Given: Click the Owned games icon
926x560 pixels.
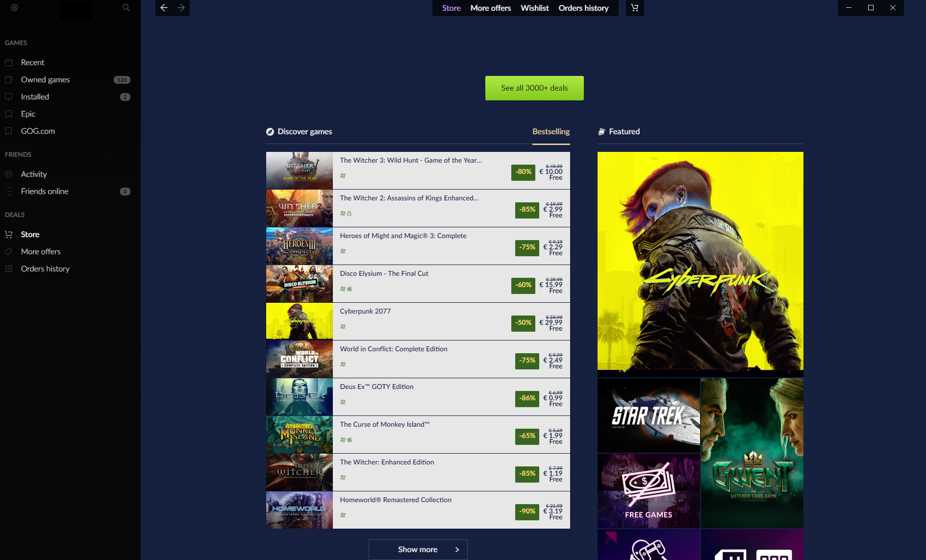Looking at the screenshot, I should 9,79.
